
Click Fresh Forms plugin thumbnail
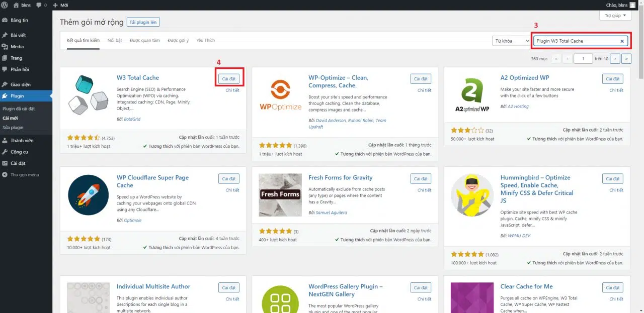click(x=280, y=195)
